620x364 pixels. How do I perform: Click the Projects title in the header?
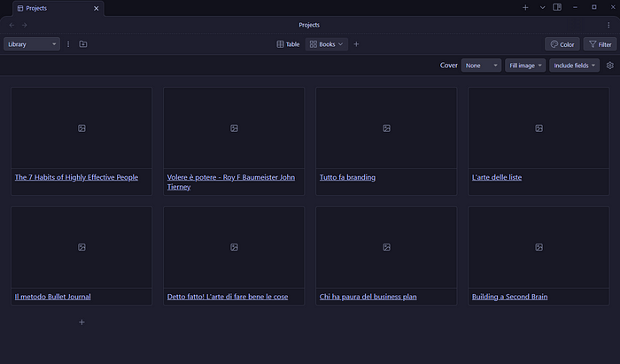[x=309, y=25]
